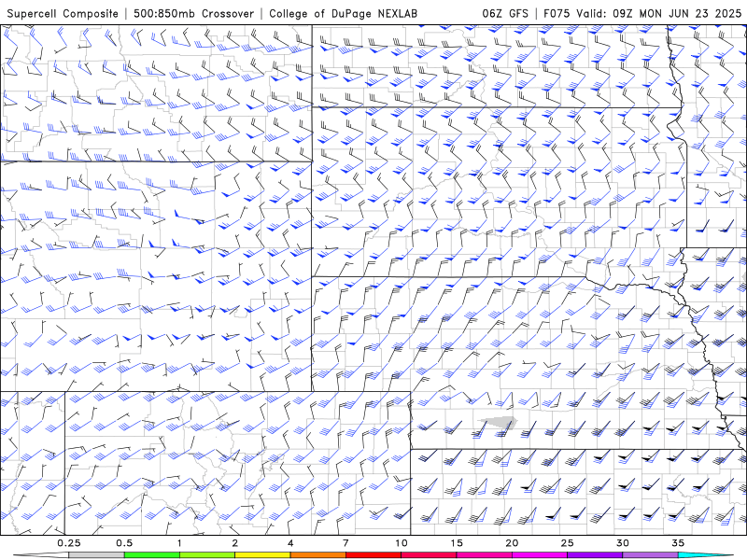Pick the purple 25–30 color bar segment
This screenshot has height=560, width=747.
pyautogui.click(x=595, y=555)
